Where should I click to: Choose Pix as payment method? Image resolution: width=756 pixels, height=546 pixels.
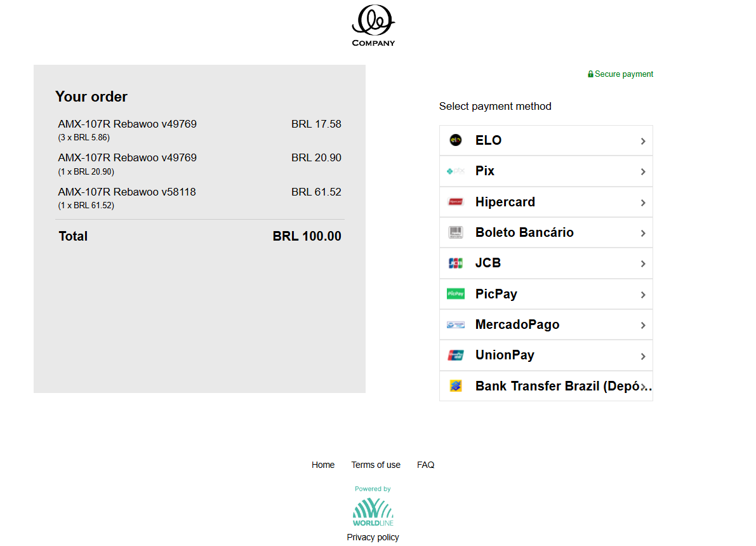tap(484, 171)
